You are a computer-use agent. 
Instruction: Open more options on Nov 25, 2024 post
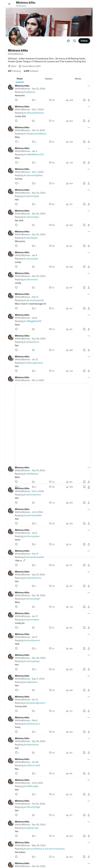pos(89,231)
